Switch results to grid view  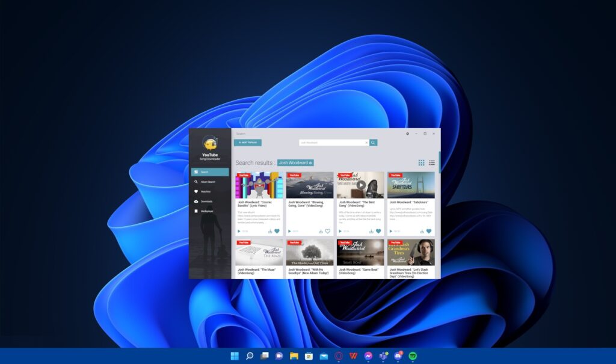point(421,162)
